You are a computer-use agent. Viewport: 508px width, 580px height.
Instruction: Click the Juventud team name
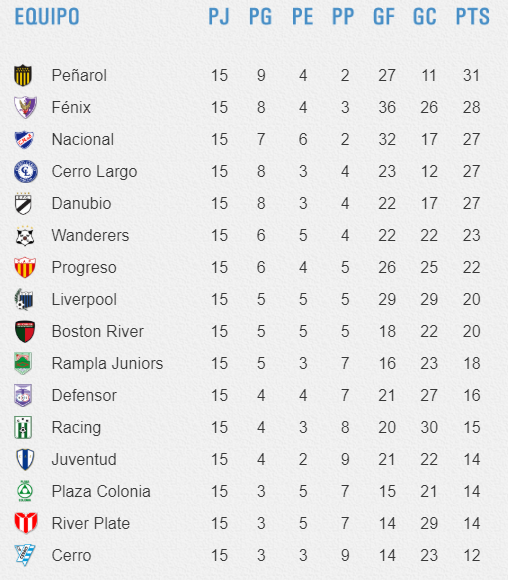click(84, 459)
